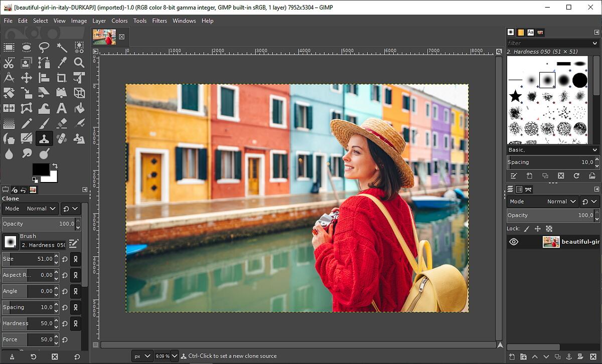Select the Free Select lasso tool
The image size is (602, 364).
(x=44, y=48)
